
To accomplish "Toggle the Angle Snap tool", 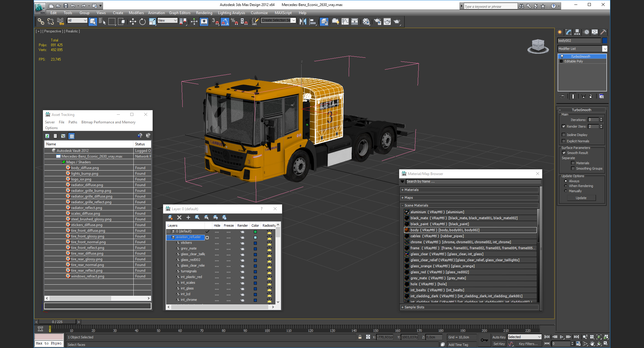I will 225,21.
